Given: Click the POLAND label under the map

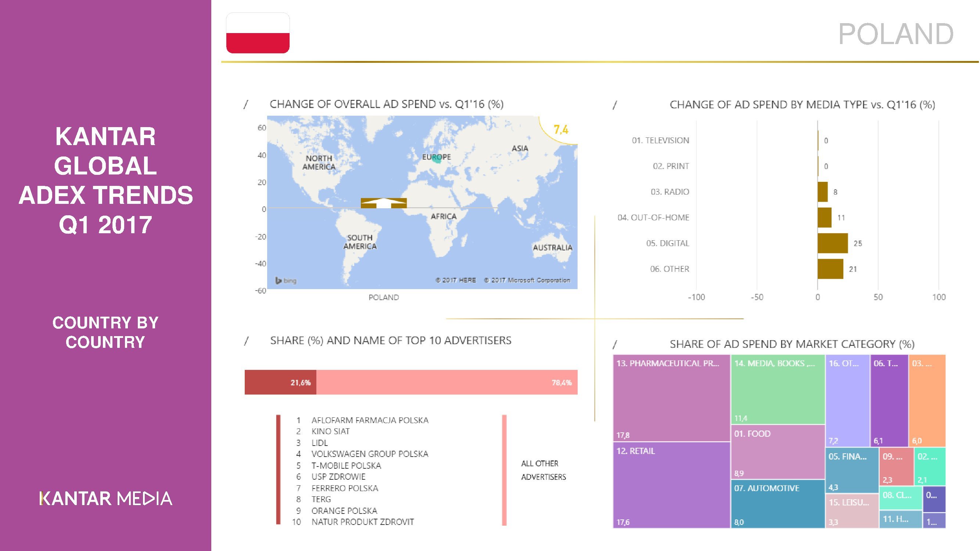Looking at the screenshot, I should coord(384,298).
